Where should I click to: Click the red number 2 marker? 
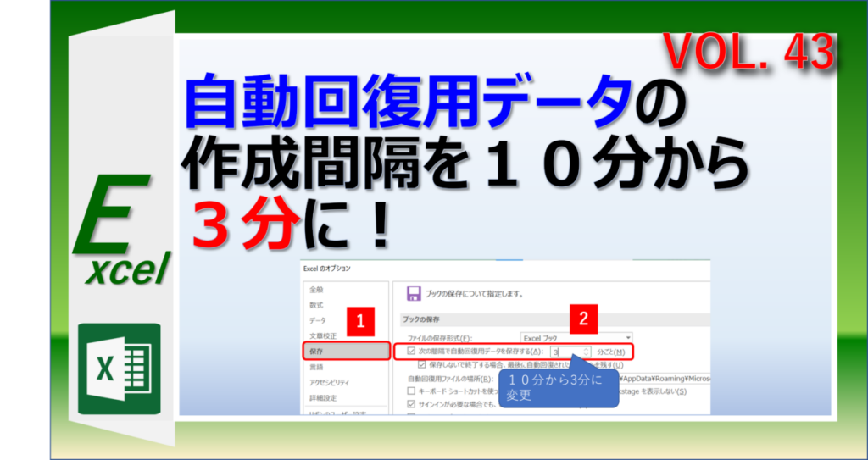coord(583,319)
